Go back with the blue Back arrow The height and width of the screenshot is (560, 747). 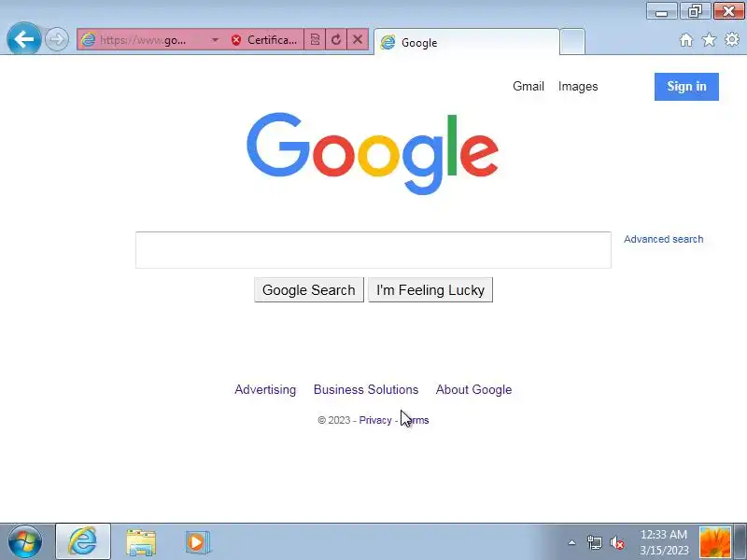point(24,38)
